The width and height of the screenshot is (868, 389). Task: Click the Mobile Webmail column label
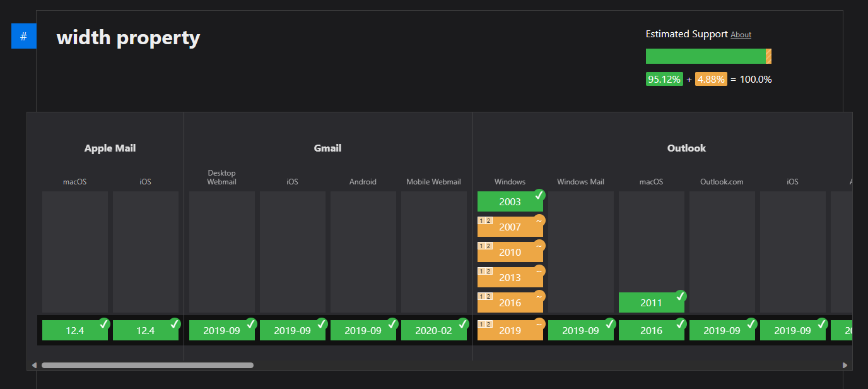pos(434,182)
